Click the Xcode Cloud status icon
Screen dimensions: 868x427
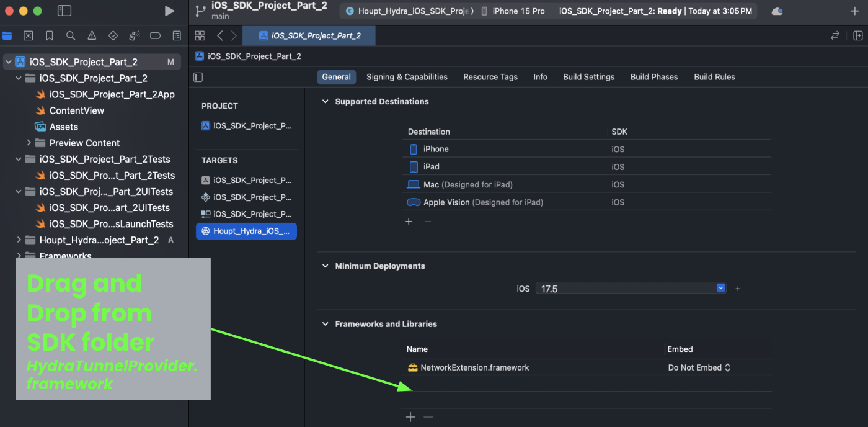pos(777,11)
